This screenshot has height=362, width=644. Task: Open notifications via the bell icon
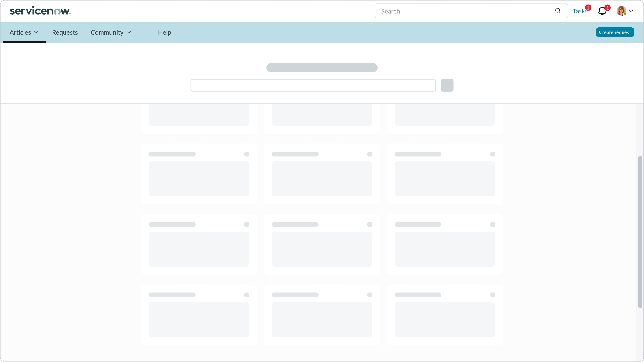(602, 11)
